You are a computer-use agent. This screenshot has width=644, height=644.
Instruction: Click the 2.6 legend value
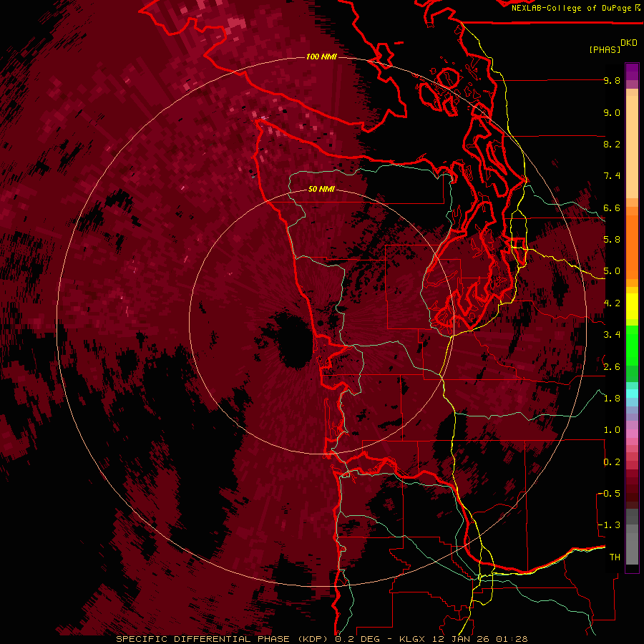point(612,367)
